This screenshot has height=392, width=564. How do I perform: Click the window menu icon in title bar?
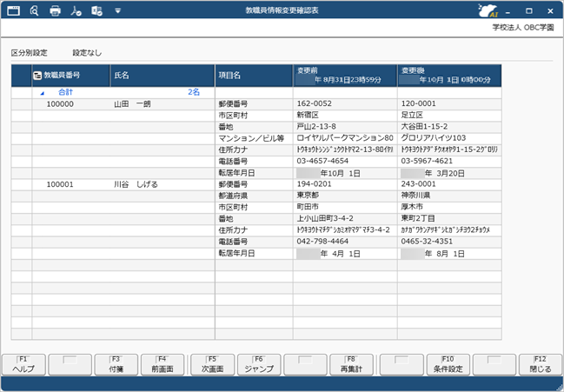click(x=13, y=10)
